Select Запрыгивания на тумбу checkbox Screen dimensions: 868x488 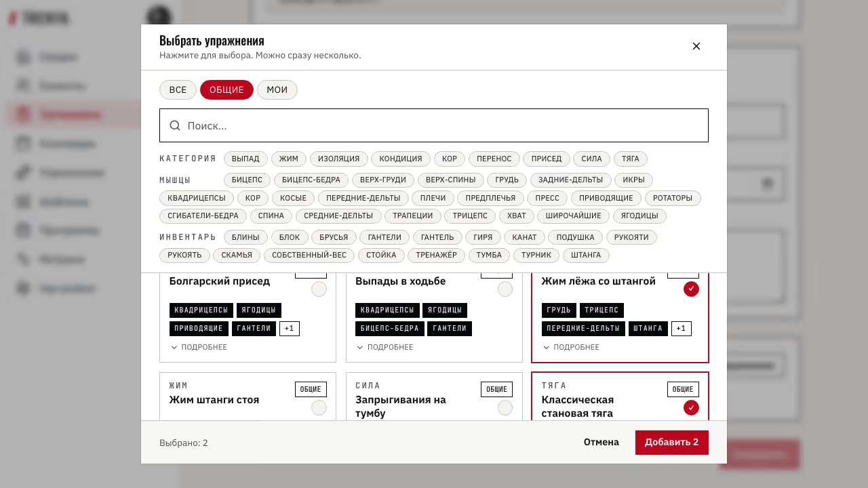tap(505, 408)
